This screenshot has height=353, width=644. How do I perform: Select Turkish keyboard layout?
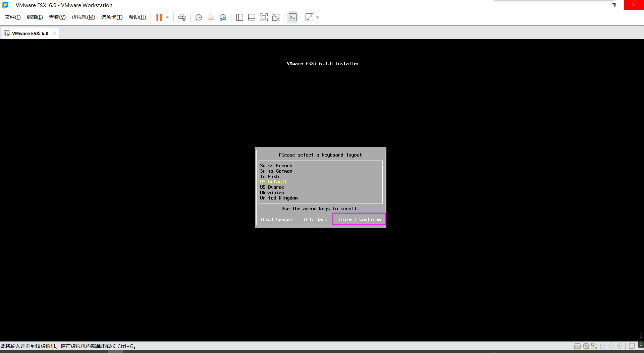click(x=270, y=176)
